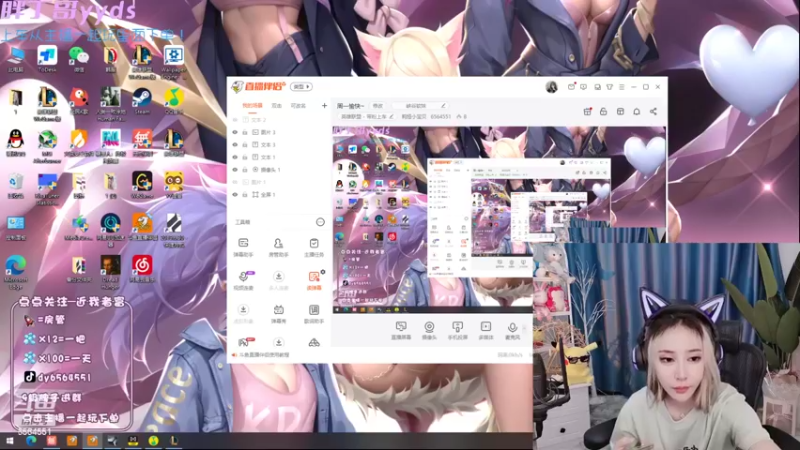Open the 麦克风 microphone settings below preview
Image resolution: width=800 pixels, height=450 pixels.
(512, 331)
